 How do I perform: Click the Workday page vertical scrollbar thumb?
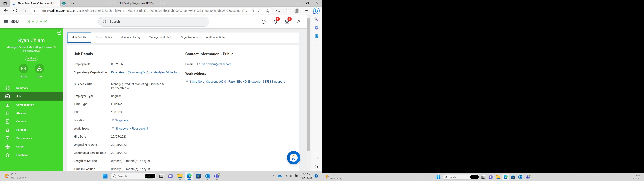pyautogui.click(x=309, y=85)
